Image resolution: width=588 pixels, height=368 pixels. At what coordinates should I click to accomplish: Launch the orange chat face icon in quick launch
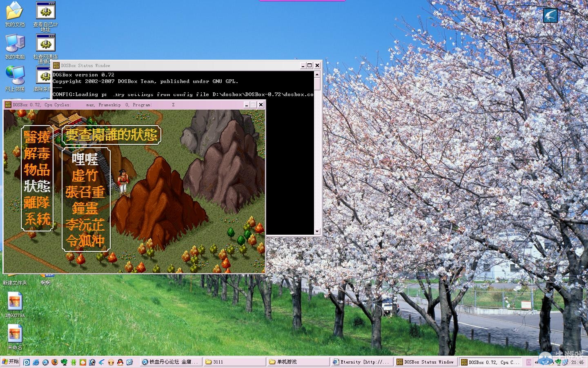(83, 362)
